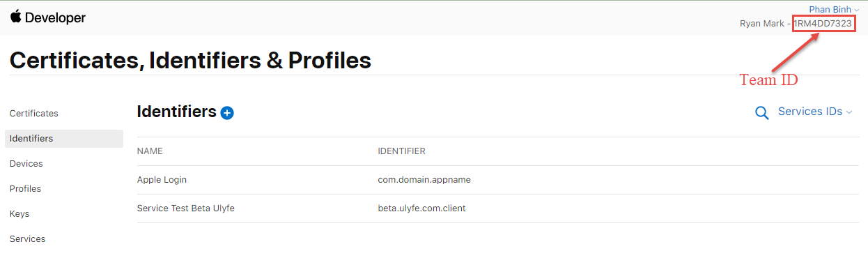Open Profiles section
Viewport: 868px width, 258px height.
(25, 189)
